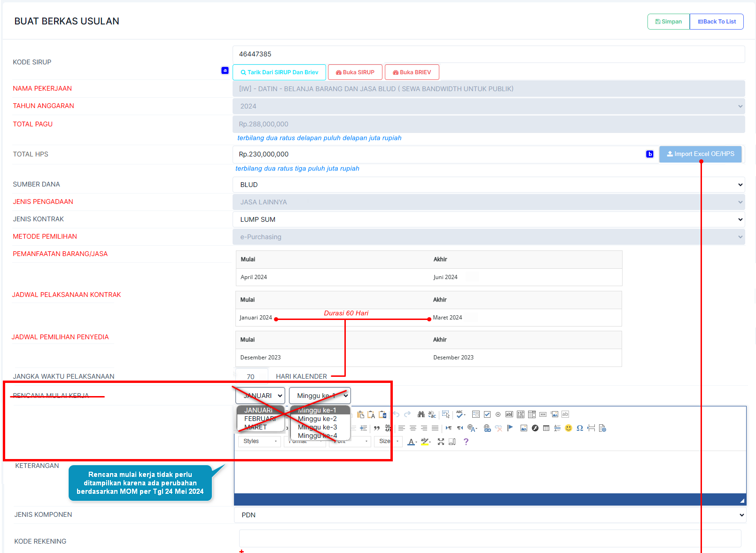
Task: Insert a radio button form element
Action: pos(498,414)
